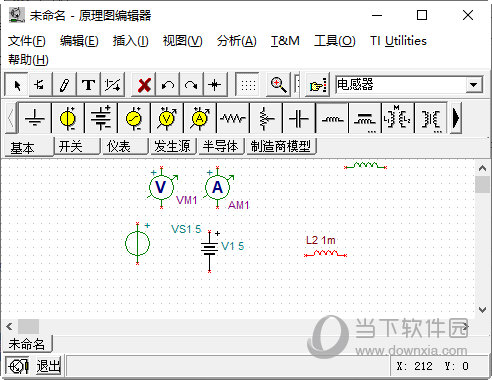Image resolution: width=492 pixels, height=380 pixels.
Task: Open the 视图(V) menu
Action: point(183,41)
